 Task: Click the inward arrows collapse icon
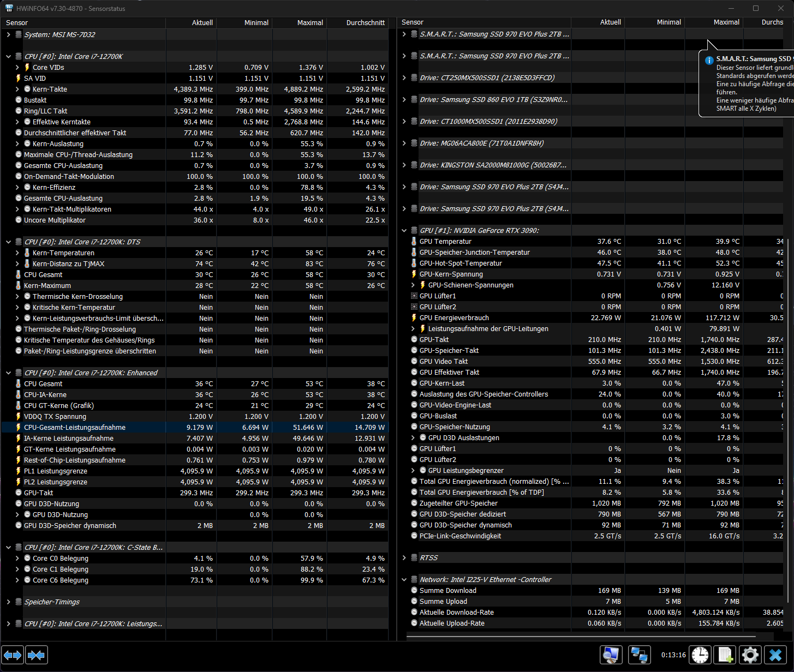tap(36, 655)
